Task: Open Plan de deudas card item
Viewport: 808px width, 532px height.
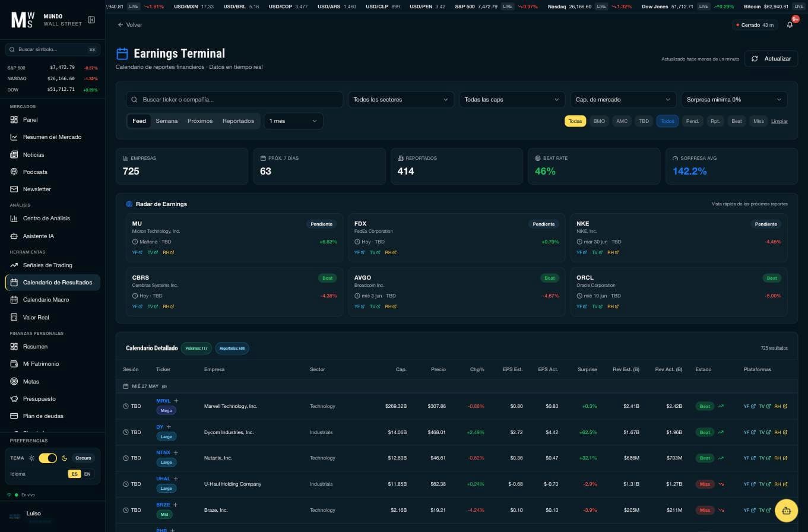Action: 52,416
